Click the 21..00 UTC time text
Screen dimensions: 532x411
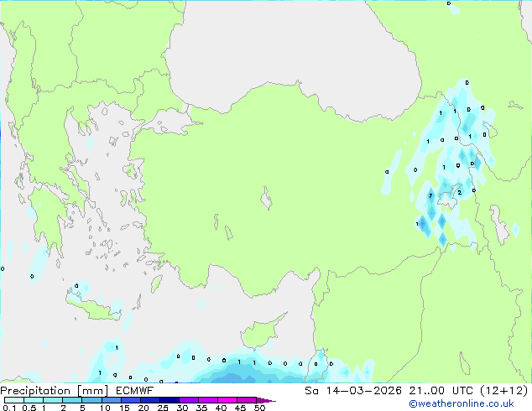(x=441, y=391)
